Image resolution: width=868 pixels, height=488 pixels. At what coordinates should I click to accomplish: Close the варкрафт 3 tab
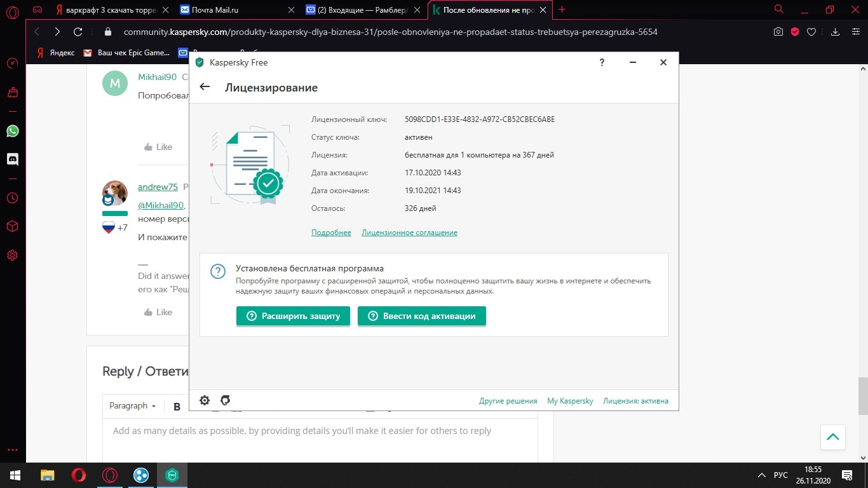pyautogui.click(x=165, y=10)
